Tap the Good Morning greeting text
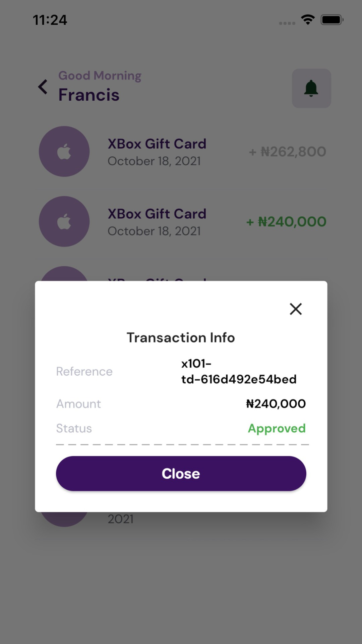Screen dimensions: 362x644 100,75
